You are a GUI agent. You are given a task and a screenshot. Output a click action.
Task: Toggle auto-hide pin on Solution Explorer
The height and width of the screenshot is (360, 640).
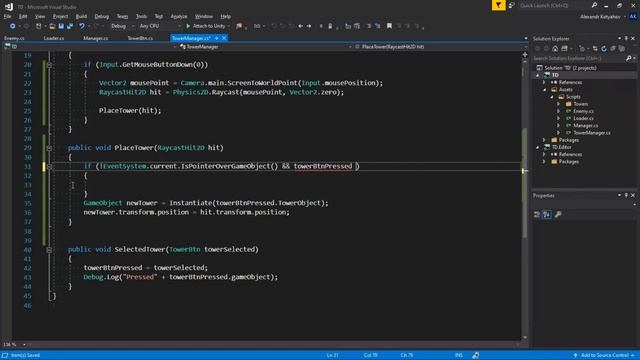click(x=626, y=38)
